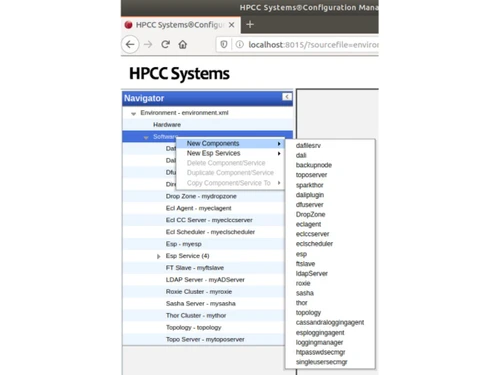Choose singleusersecmgr from the components submenu
The width and height of the screenshot is (500, 375).
[321, 362]
